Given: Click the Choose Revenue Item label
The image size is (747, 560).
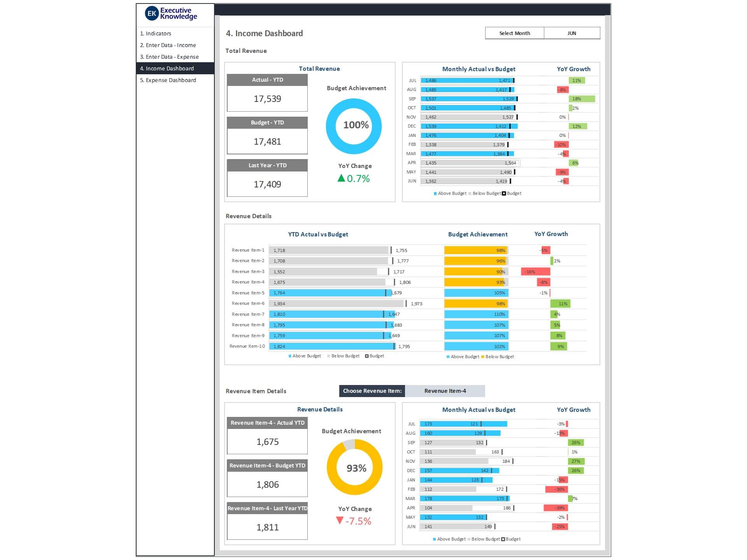Looking at the screenshot, I should [372, 391].
